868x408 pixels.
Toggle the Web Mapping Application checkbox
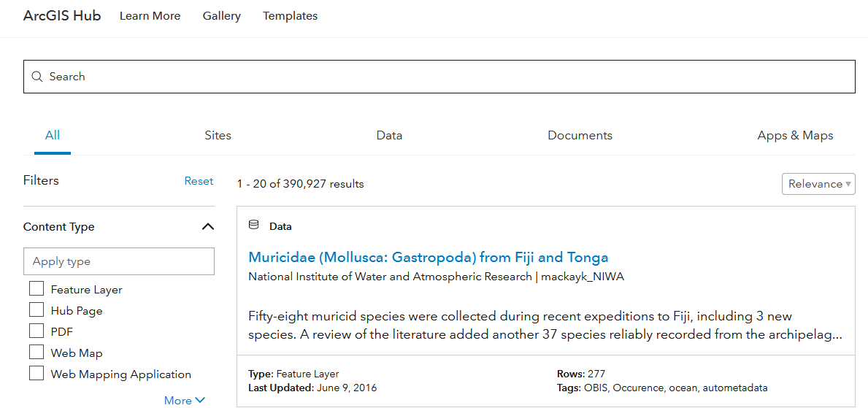click(x=37, y=374)
